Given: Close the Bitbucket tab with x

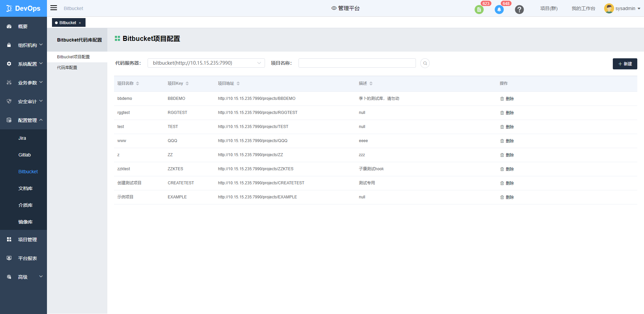Looking at the screenshot, I should [x=80, y=23].
